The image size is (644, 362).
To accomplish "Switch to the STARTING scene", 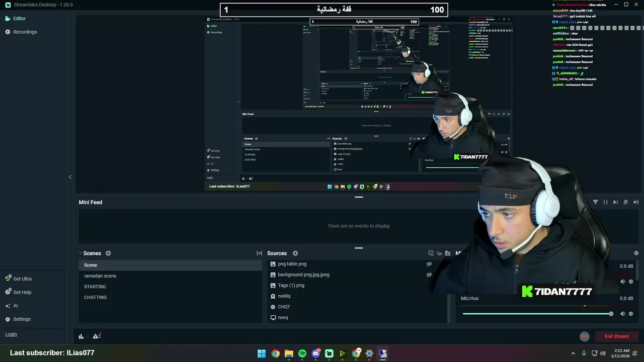I will tap(170, 287).
